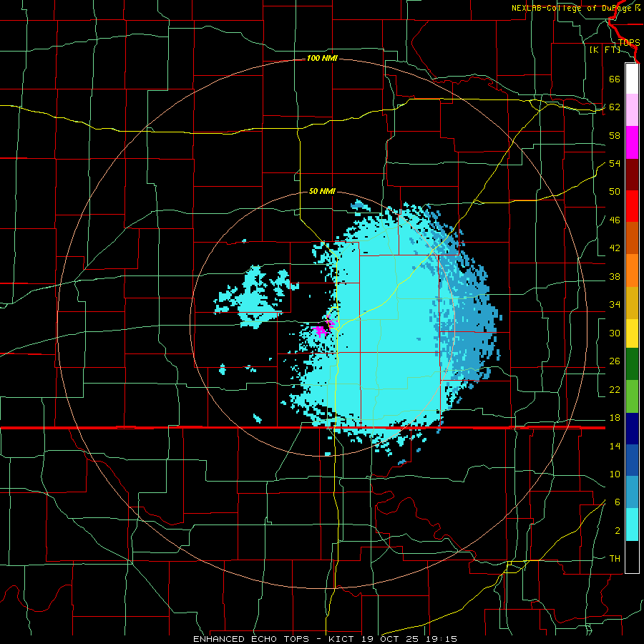Screen dimensions: 644x644
Task: Click the '50 NMI' range ring label
Action: [x=322, y=191]
